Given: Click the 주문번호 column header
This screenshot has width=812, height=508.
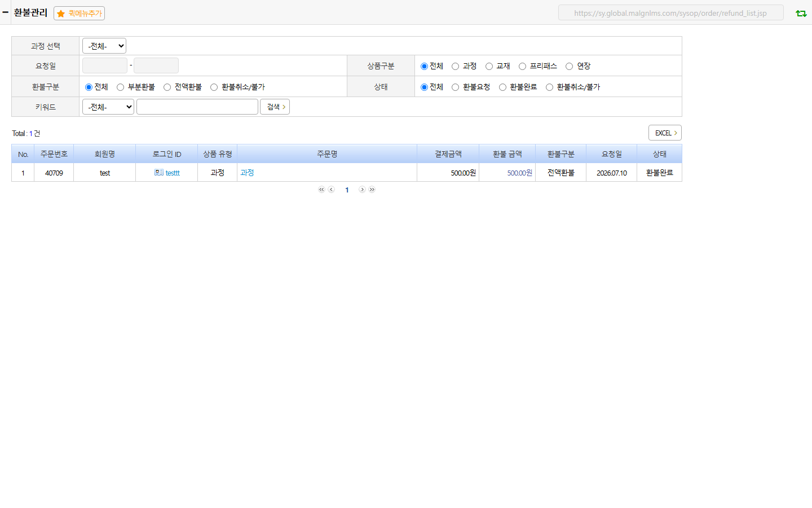Looking at the screenshot, I should [54, 154].
